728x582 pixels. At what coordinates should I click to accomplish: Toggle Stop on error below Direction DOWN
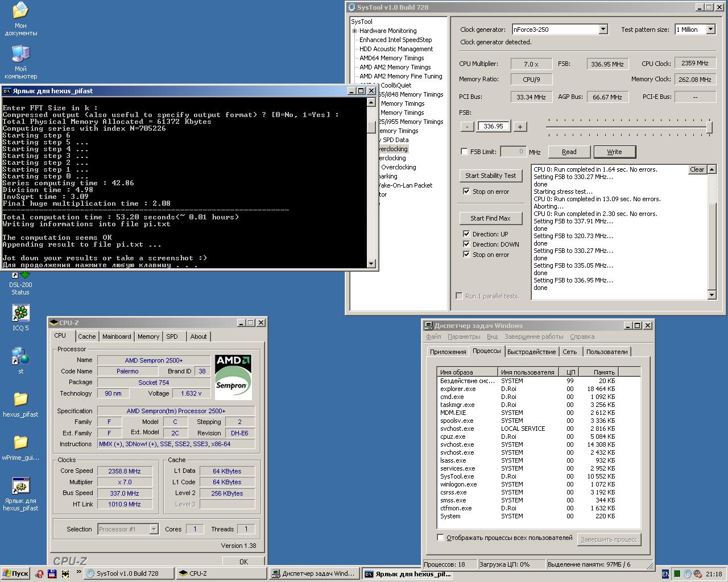click(466, 254)
